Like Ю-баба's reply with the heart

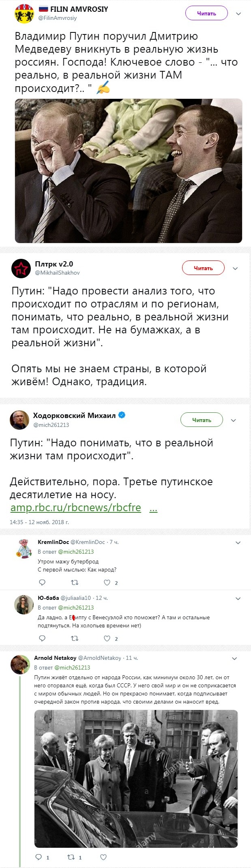(107, 638)
